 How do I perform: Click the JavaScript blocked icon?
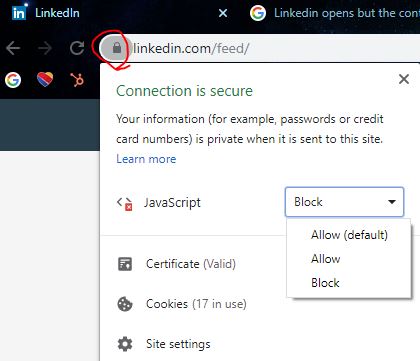coord(125,203)
